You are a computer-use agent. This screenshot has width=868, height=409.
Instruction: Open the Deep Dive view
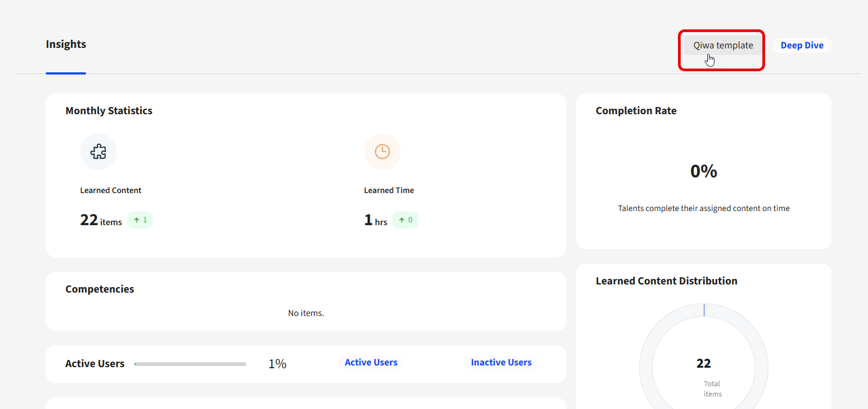(x=802, y=46)
